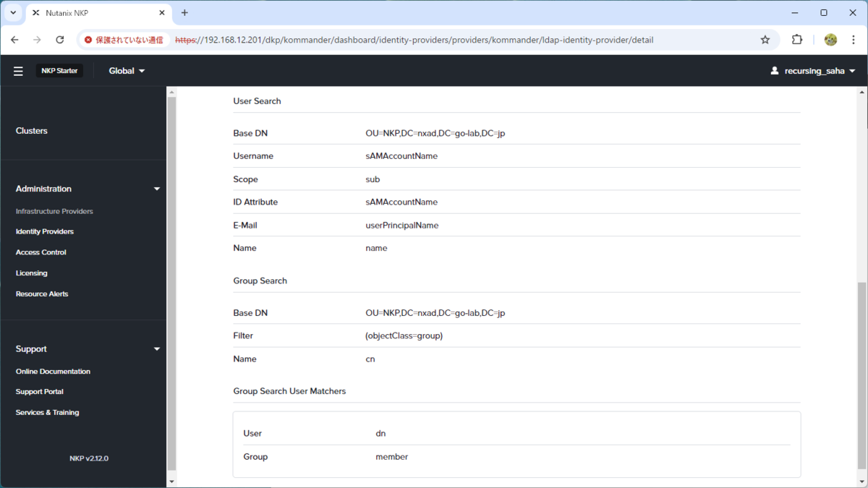Screen dimensions: 868x488
Task: Open the hamburger navigation menu
Action: pos(18,71)
